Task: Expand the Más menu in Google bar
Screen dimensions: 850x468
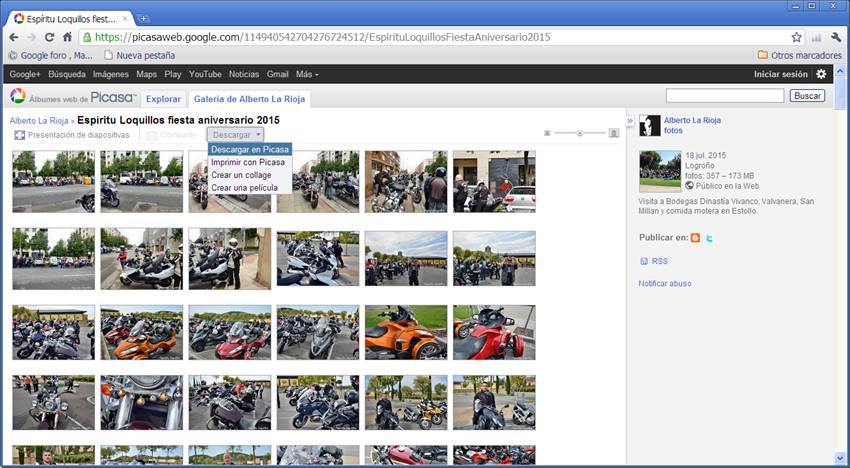Action: coord(307,74)
